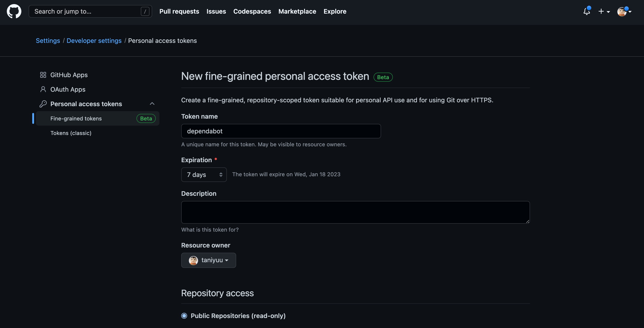
Task: Click the taniyuu avatar in Resource owner
Action: (193, 260)
